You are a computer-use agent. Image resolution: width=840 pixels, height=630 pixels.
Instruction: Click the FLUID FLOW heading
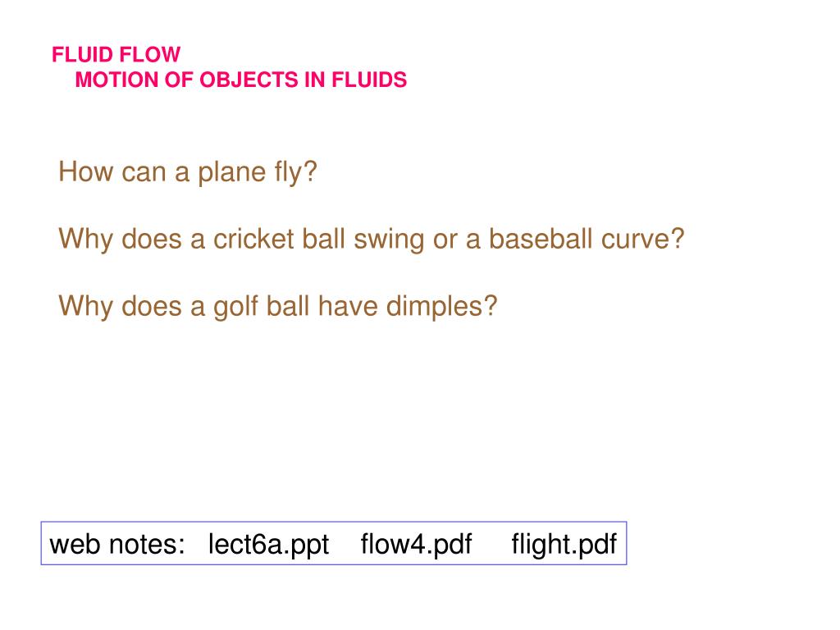point(116,55)
